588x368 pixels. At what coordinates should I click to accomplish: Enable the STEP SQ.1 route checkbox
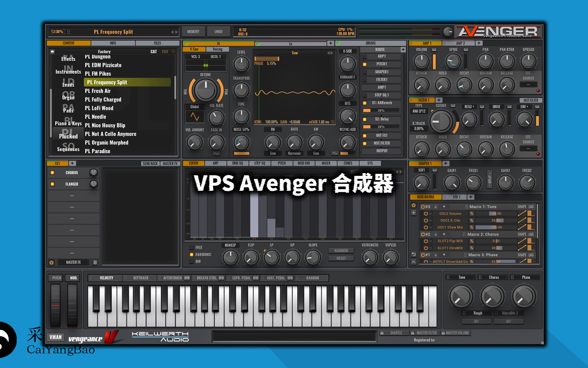[x=364, y=95]
